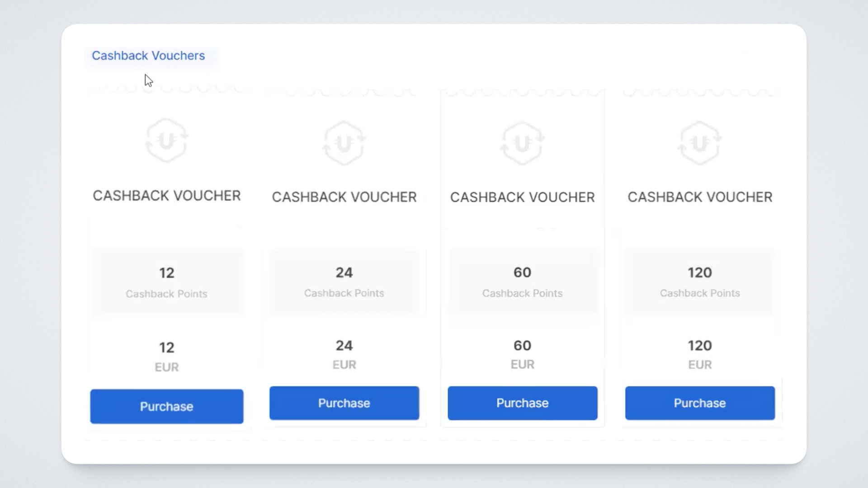
Task: Click the 24 EUR voucher logo icon
Action: (344, 143)
